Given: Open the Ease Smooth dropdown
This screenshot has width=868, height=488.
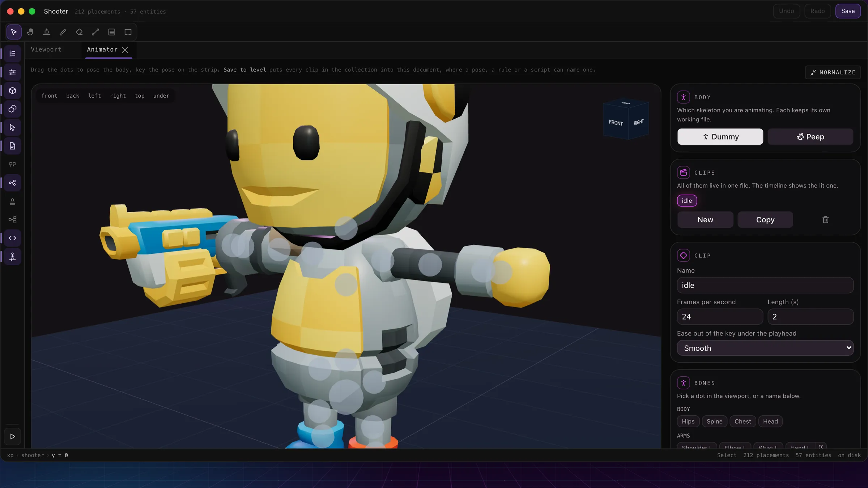Looking at the screenshot, I should (x=765, y=348).
